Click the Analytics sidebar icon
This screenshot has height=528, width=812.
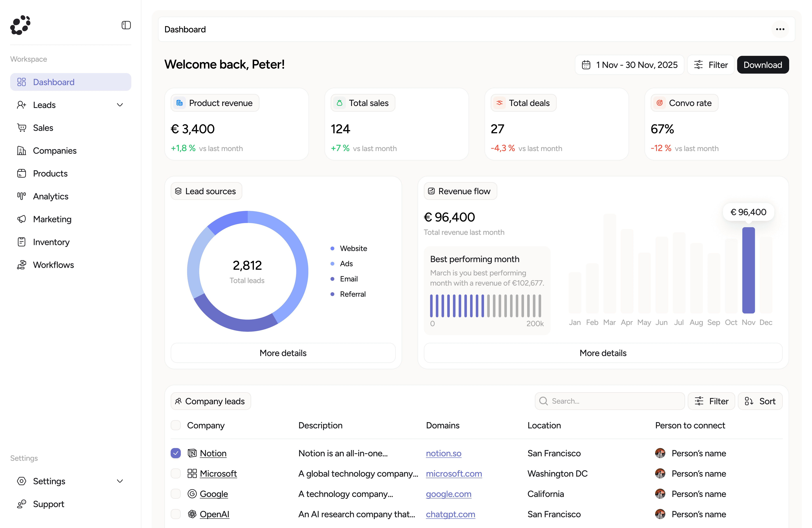22,196
